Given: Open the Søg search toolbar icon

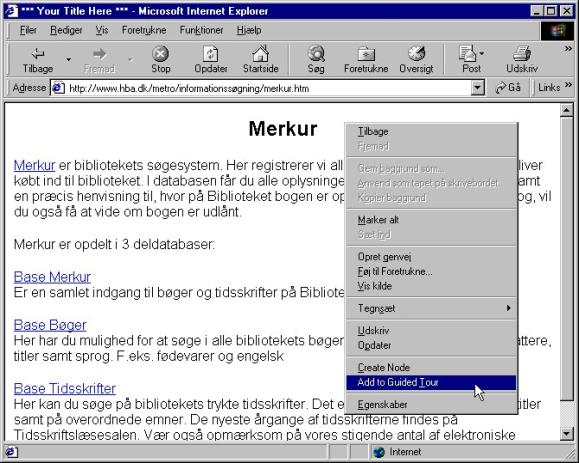Looking at the screenshot, I should (x=316, y=59).
